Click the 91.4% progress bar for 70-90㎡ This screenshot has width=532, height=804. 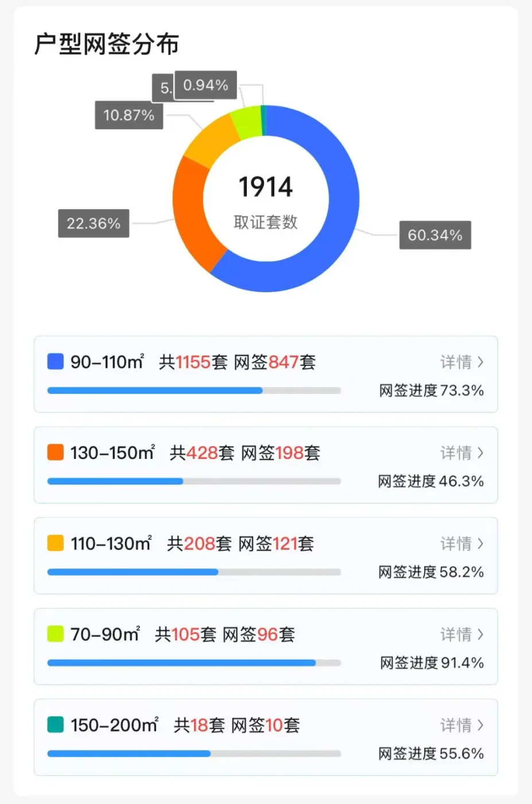point(194,663)
